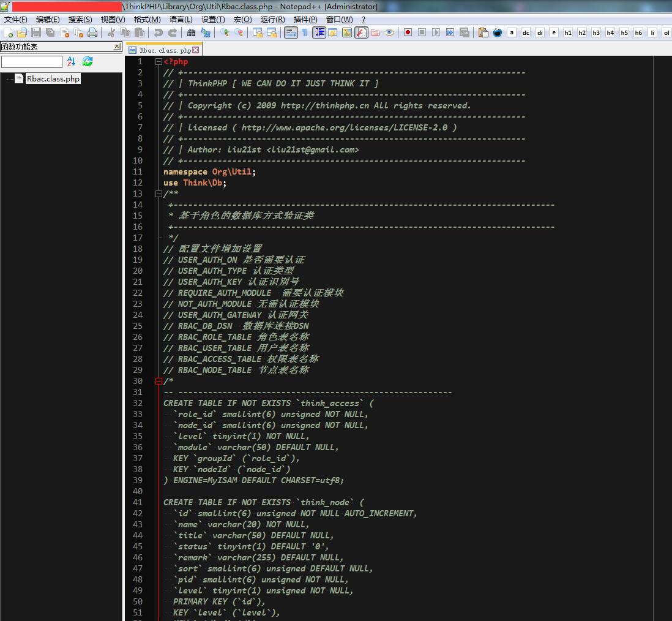Image resolution: width=672 pixels, height=621 pixels.
Task: Collapse the <?php fold marker on line 1
Action: 159,62
